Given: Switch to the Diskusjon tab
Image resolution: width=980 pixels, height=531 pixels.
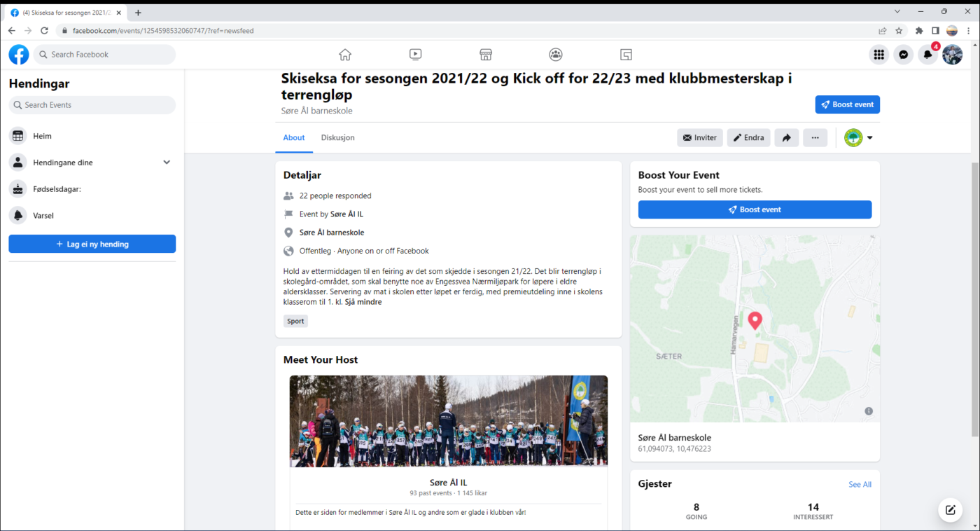Looking at the screenshot, I should click(x=338, y=138).
